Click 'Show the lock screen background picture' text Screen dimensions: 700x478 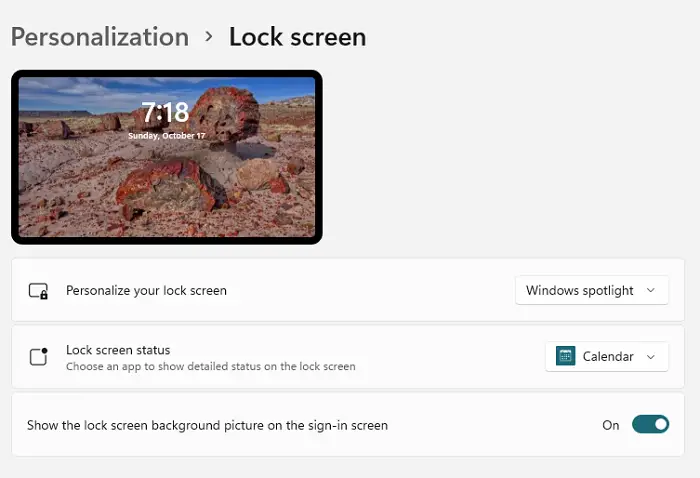tap(207, 425)
